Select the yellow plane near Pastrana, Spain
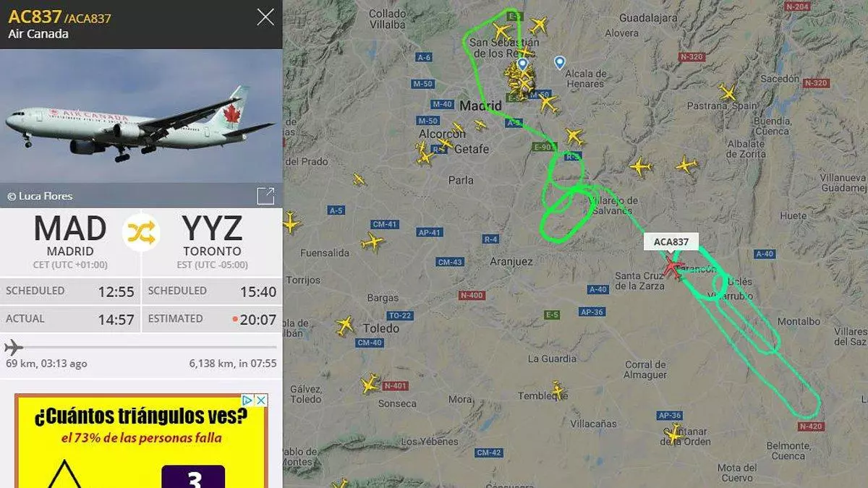 point(728,93)
